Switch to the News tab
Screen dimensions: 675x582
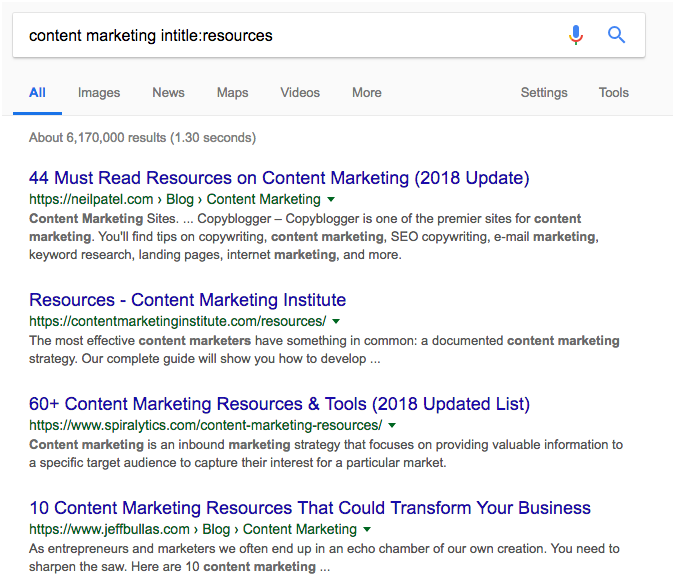(168, 92)
